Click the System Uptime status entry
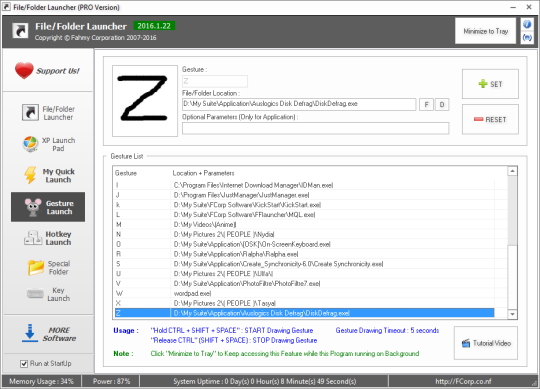Screen dimensions: 540x389 [x=264, y=381]
